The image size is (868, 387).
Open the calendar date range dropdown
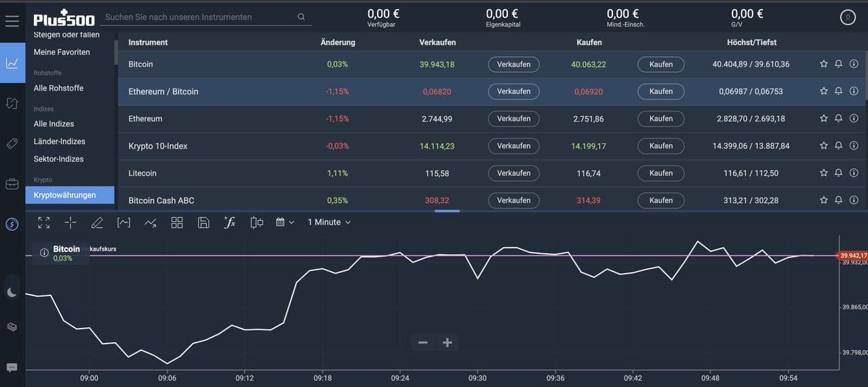pos(285,222)
